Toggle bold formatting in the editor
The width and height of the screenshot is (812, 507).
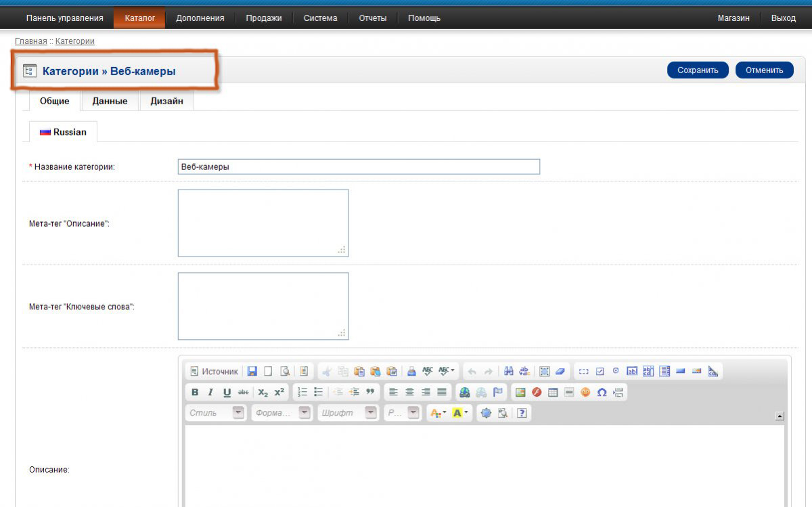tap(195, 392)
